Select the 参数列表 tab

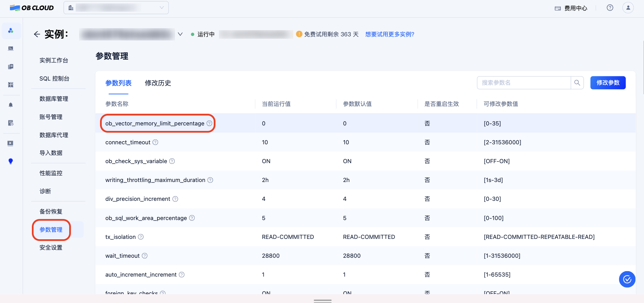pos(119,83)
